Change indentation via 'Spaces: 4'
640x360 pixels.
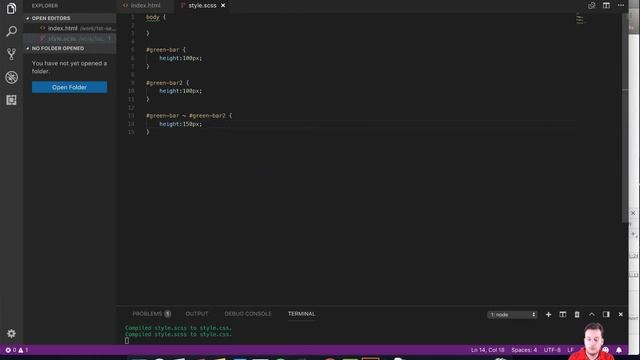524,350
